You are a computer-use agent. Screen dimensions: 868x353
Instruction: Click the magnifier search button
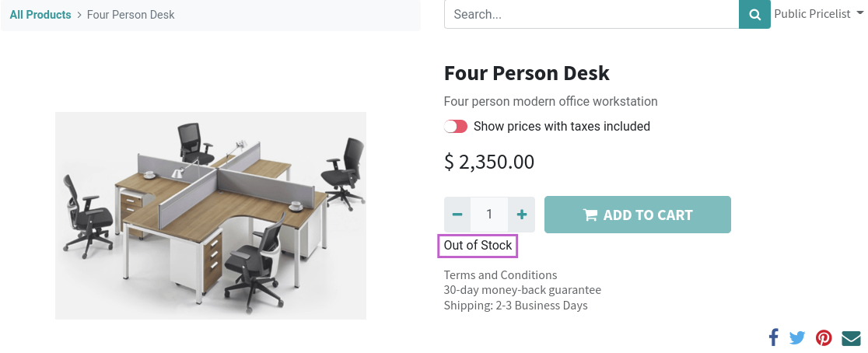[754, 15]
